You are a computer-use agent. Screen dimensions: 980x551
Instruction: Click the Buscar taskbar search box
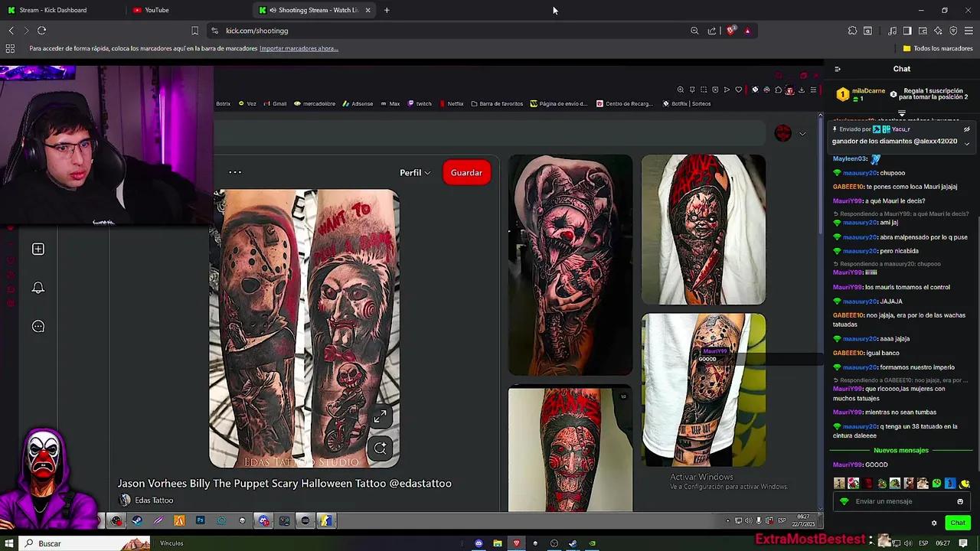84,543
